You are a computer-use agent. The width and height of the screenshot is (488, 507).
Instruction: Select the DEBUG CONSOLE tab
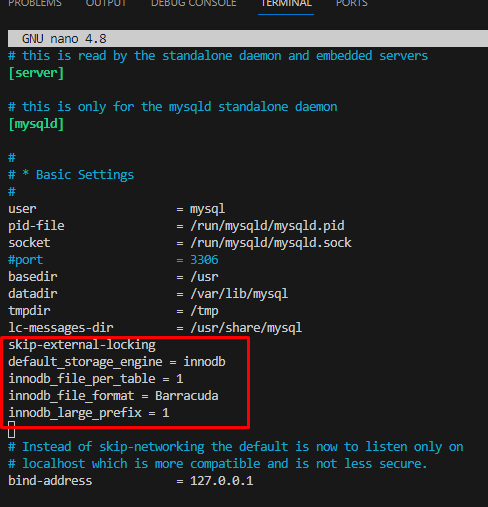194,4
